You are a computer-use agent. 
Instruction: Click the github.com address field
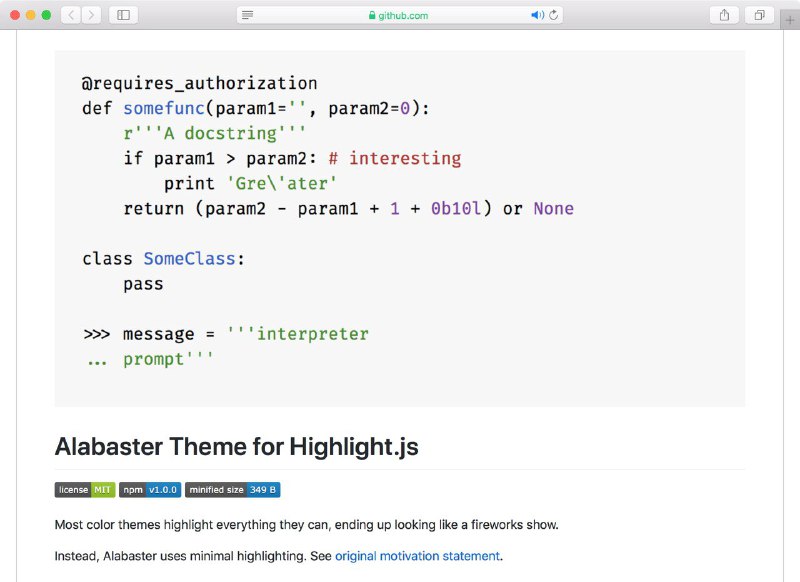pyautogui.click(x=399, y=15)
